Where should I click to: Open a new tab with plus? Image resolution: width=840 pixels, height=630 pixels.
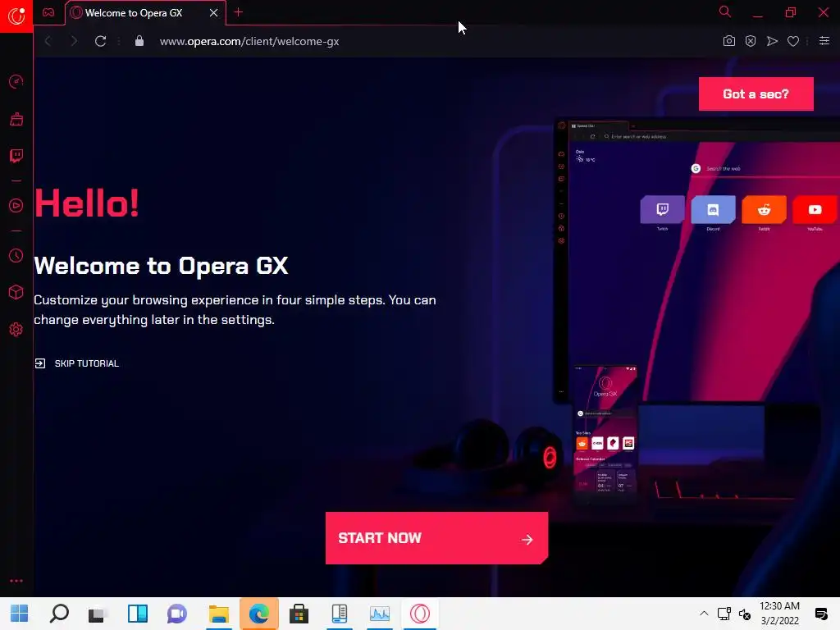(x=239, y=12)
